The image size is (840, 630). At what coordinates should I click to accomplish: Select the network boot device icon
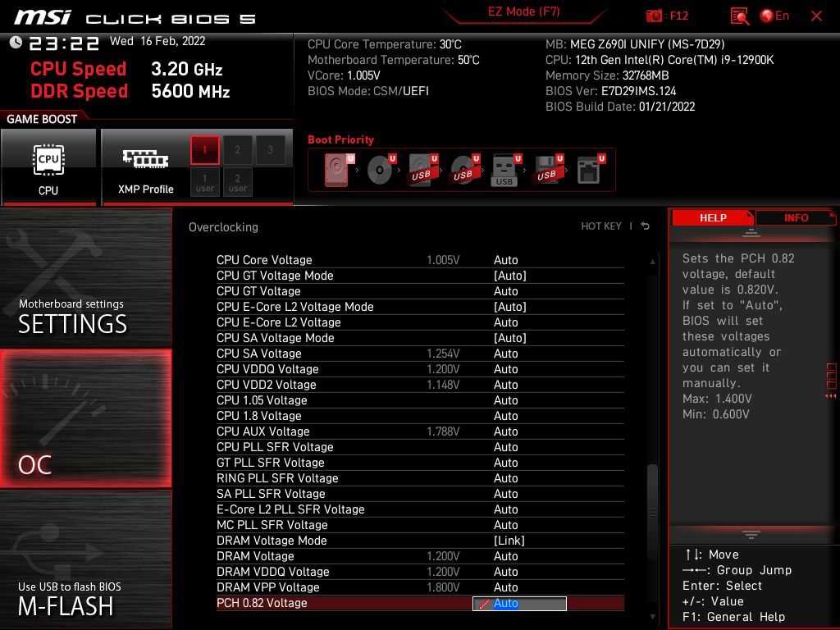[x=591, y=170]
